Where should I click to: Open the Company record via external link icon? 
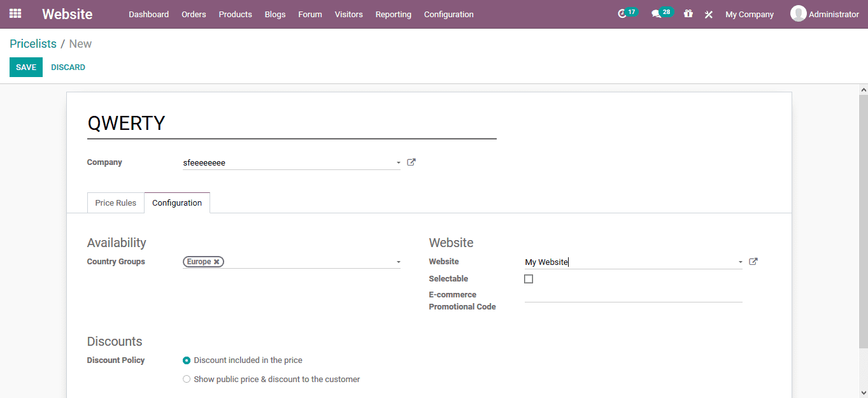[411, 162]
